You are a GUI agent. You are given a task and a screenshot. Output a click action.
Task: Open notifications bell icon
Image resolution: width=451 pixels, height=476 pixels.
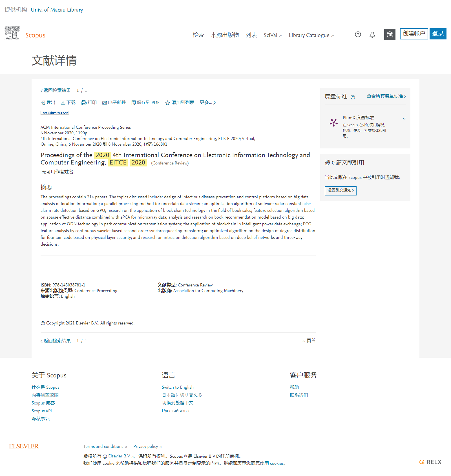click(372, 34)
